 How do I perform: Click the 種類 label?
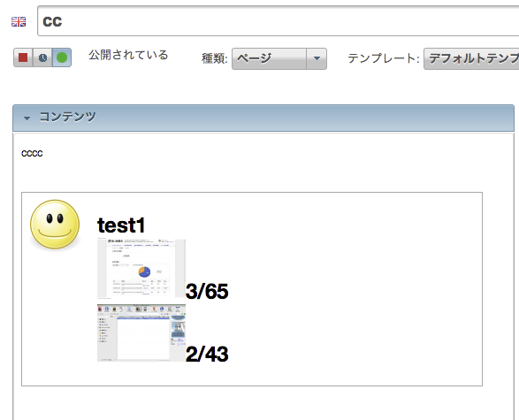pos(215,58)
